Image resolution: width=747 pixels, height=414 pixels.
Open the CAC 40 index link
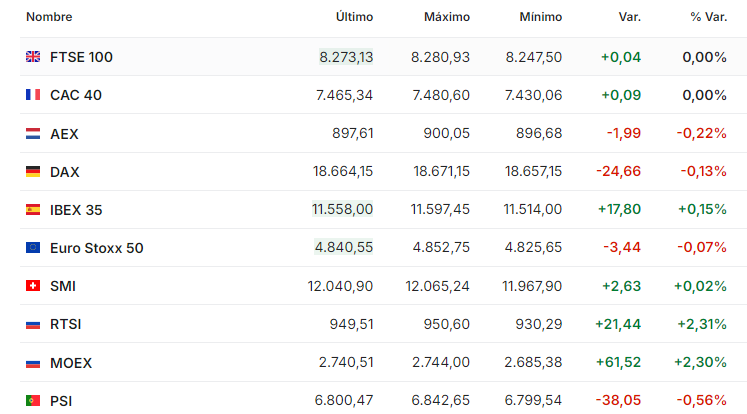76,95
